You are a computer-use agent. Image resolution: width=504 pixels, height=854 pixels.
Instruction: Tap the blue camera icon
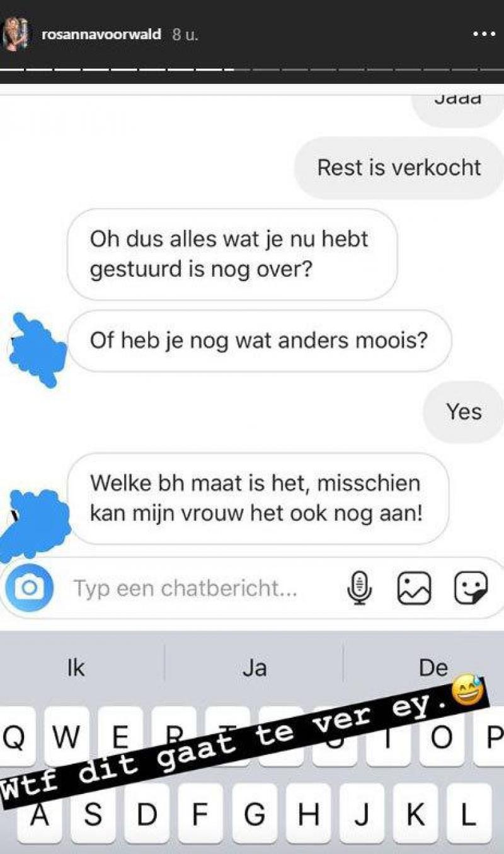click(28, 587)
